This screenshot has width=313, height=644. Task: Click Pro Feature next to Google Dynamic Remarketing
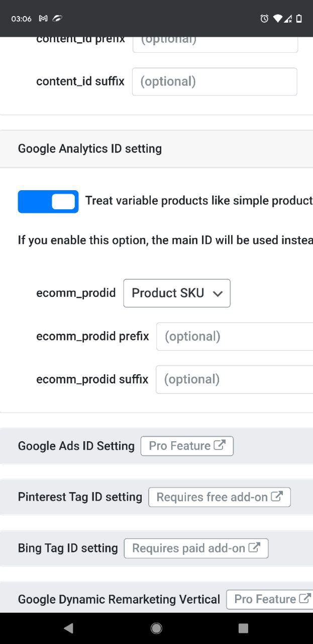coord(270,599)
